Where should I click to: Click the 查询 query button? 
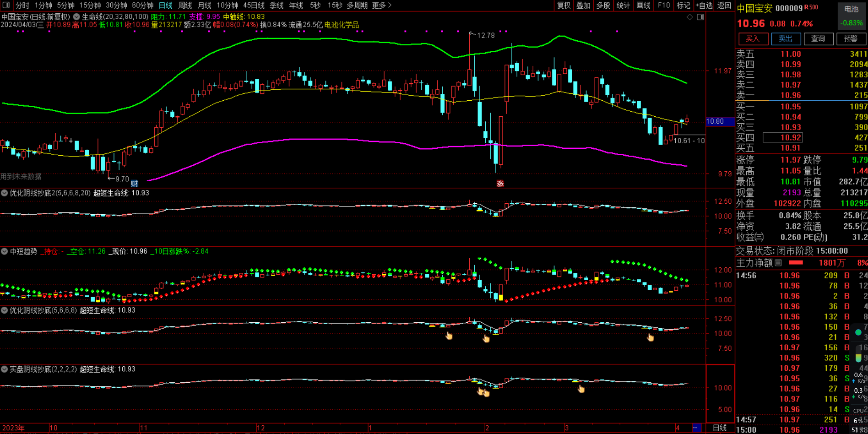point(819,39)
